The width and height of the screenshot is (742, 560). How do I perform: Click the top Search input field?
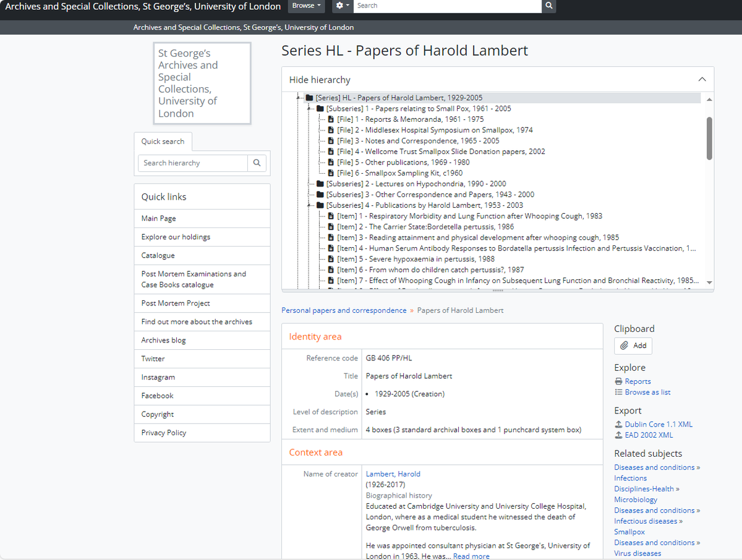(448, 6)
